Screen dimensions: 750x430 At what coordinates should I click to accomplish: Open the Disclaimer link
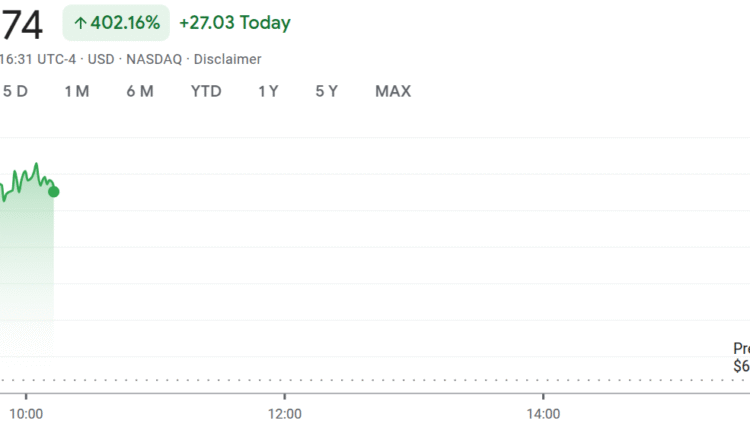(x=226, y=59)
